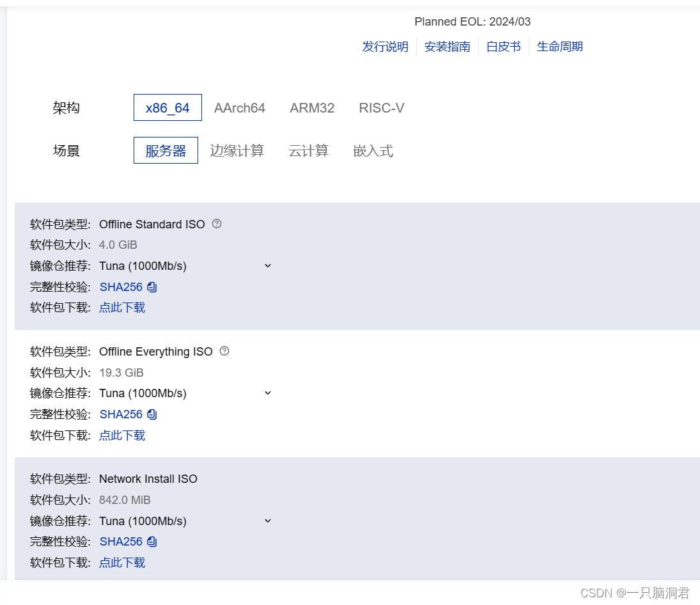Copy the SHA256 checksum for Offline Standard ISO

(x=152, y=287)
